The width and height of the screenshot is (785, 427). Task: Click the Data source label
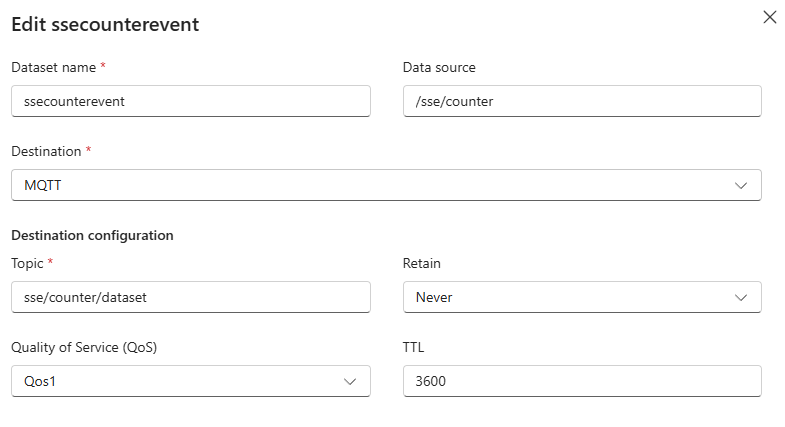439,67
